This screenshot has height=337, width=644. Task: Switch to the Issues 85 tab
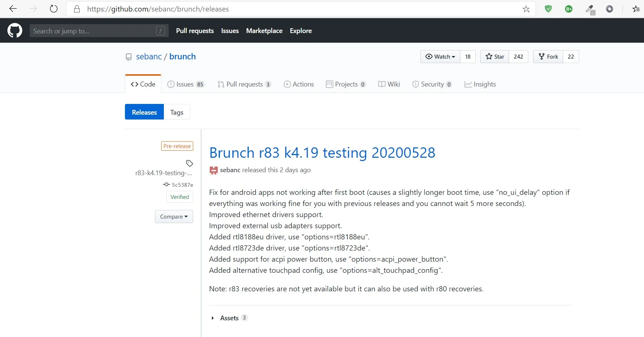(x=186, y=84)
